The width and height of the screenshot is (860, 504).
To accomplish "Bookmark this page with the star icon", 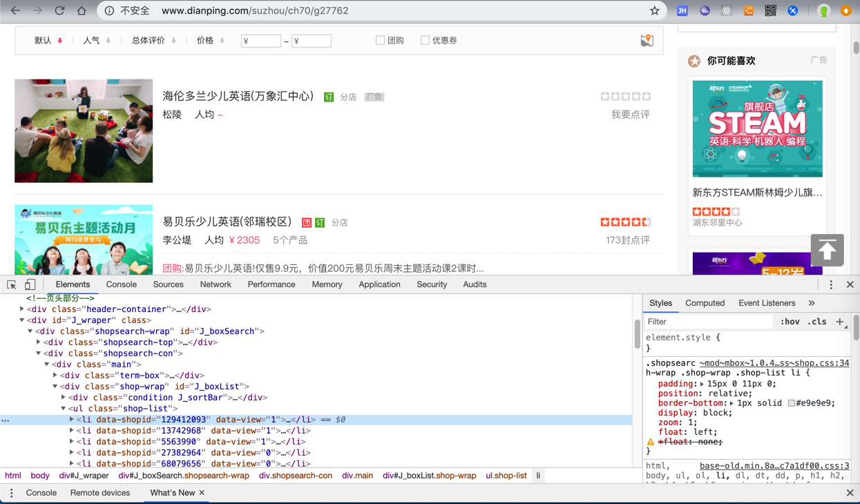I will (x=654, y=10).
